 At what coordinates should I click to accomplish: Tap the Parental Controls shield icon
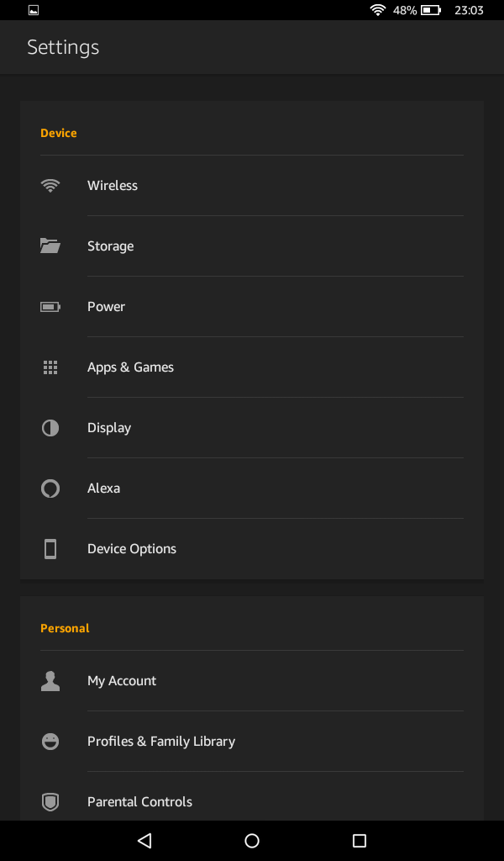tap(50, 802)
